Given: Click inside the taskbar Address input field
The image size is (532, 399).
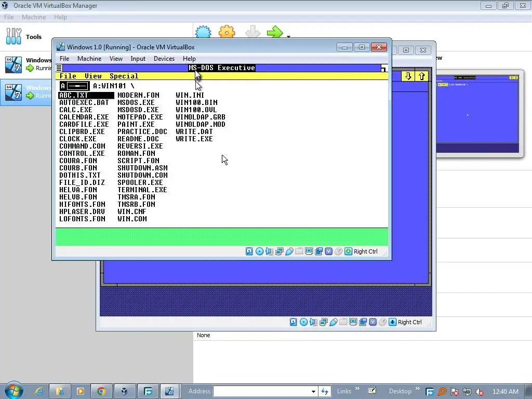Looking at the screenshot, I should pos(261,392).
